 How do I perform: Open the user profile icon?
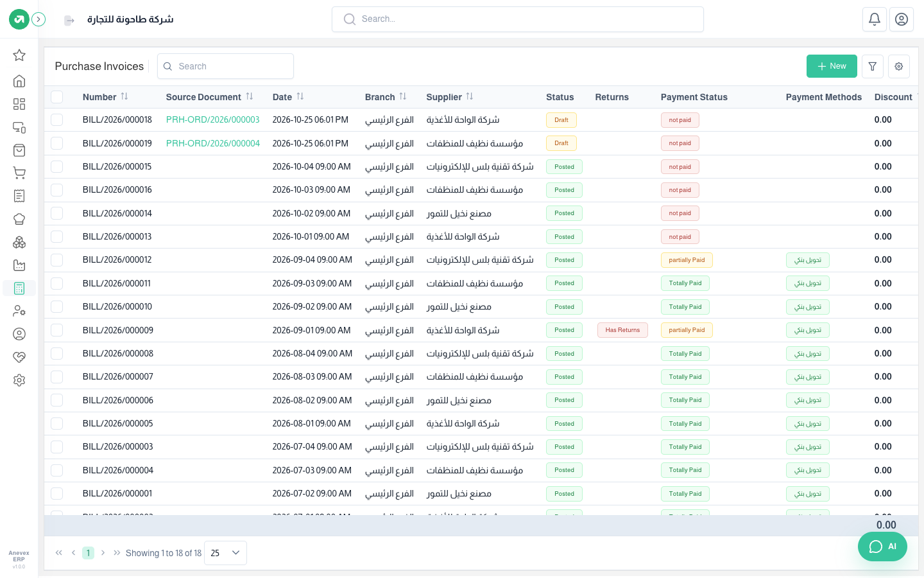[x=902, y=19]
